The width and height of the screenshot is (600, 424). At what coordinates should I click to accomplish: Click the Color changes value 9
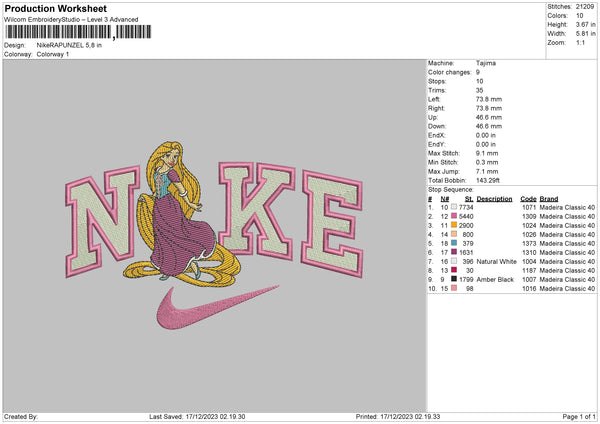pos(478,72)
